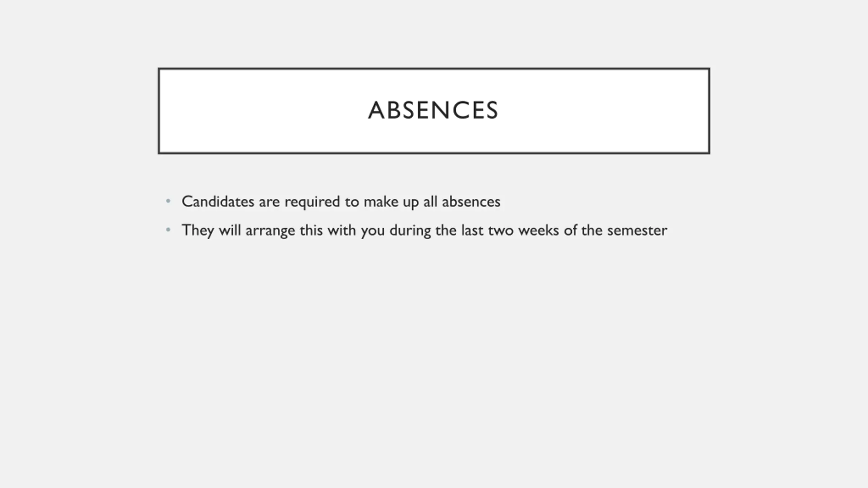Screen dimensions: 868x488
Task: Click the word all in first bullet
Action: coord(430,201)
